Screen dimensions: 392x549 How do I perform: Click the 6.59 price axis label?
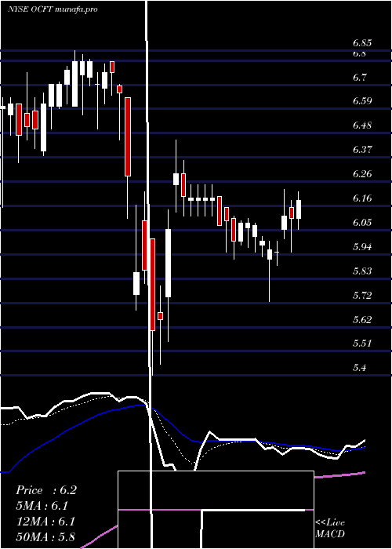pyautogui.click(x=362, y=101)
